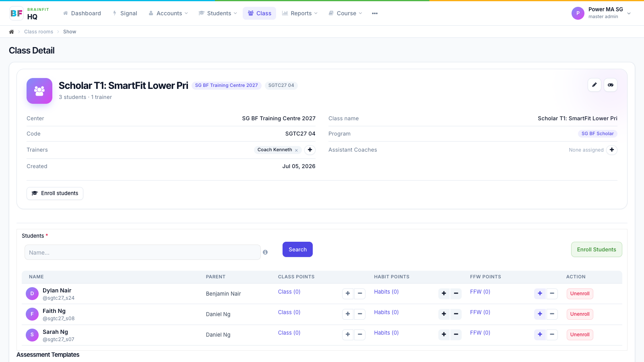Add class points for Dylan Nair
644x362 pixels.
pos(348,294)
